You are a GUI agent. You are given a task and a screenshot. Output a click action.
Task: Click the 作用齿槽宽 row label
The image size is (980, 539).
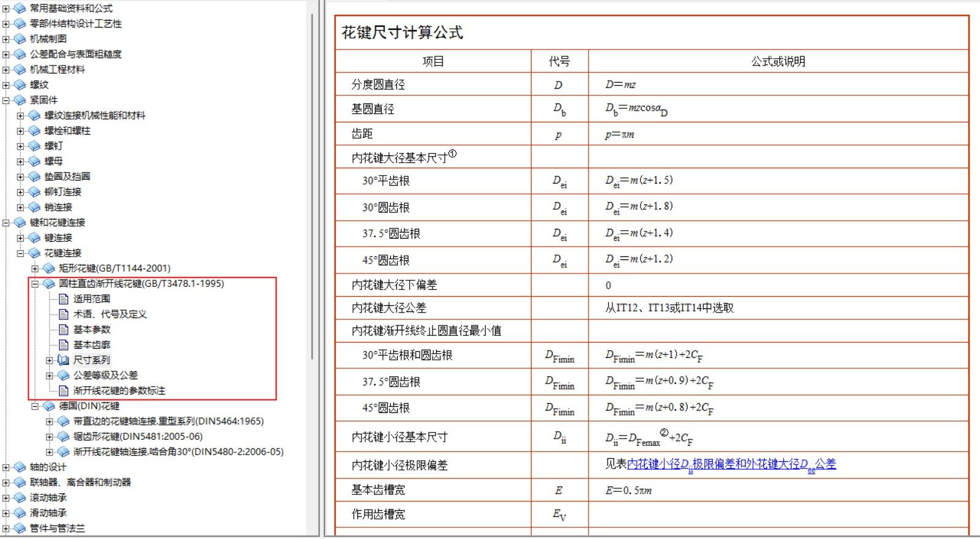click(378, 515)
